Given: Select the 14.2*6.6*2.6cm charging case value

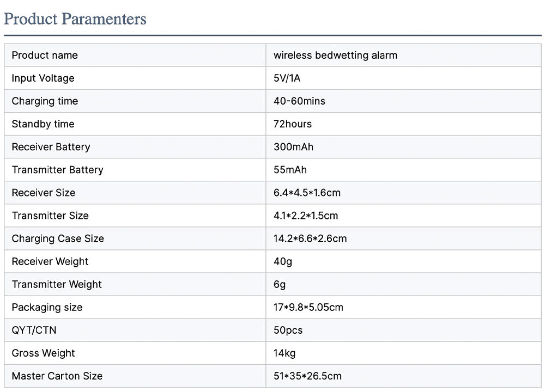Looking at the screenshot, I should pos(310,238).
